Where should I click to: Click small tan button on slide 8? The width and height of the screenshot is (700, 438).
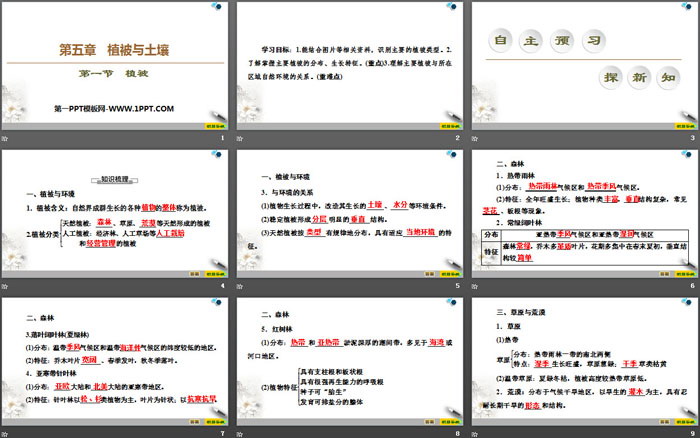(x=429, y=422)
